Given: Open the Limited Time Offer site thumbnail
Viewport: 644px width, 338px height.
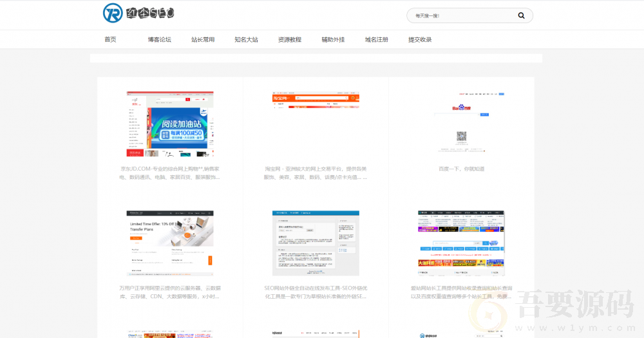Looking at the screenshot, I should (x=170, y=243).
